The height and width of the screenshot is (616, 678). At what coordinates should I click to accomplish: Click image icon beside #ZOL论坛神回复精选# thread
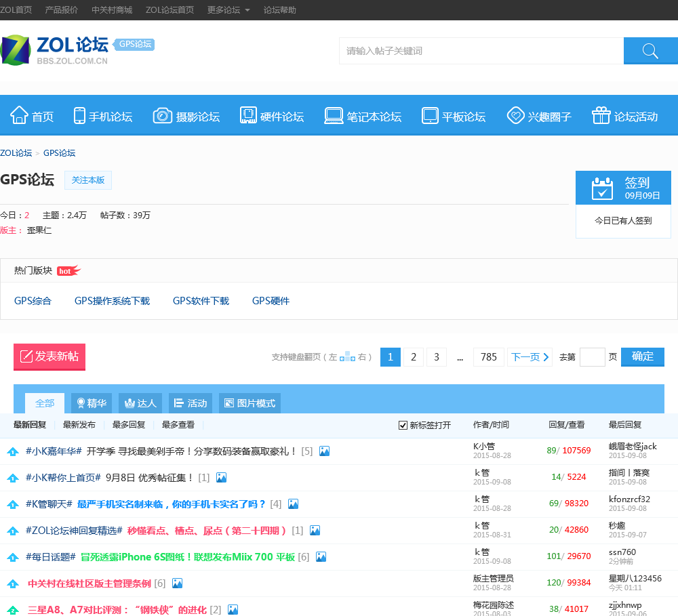[315, 531]
